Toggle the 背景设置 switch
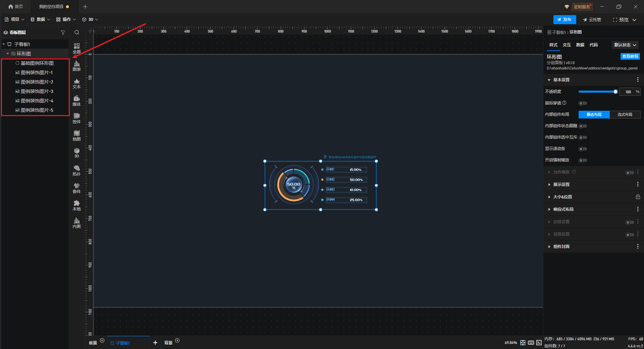Image resolution: width=644 pixels, height=349 pixels. (630, 235)
